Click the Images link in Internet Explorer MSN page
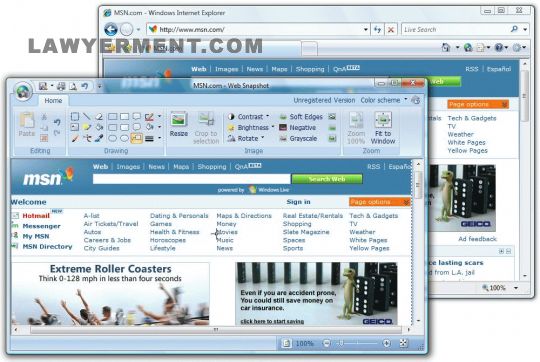Image resolution: width=540 pixels, height=362 pixels. click(226, 69)
